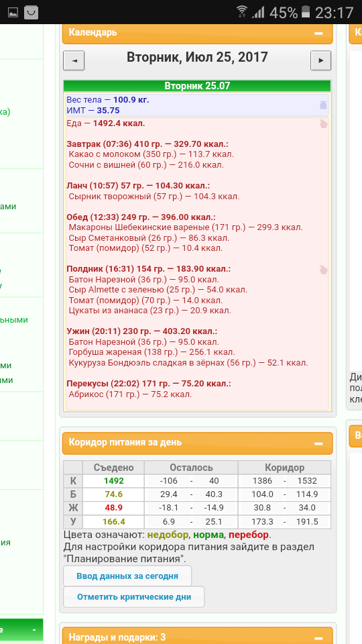
Task: Select the green Вторник 25.07 day header
Action: 197,86
